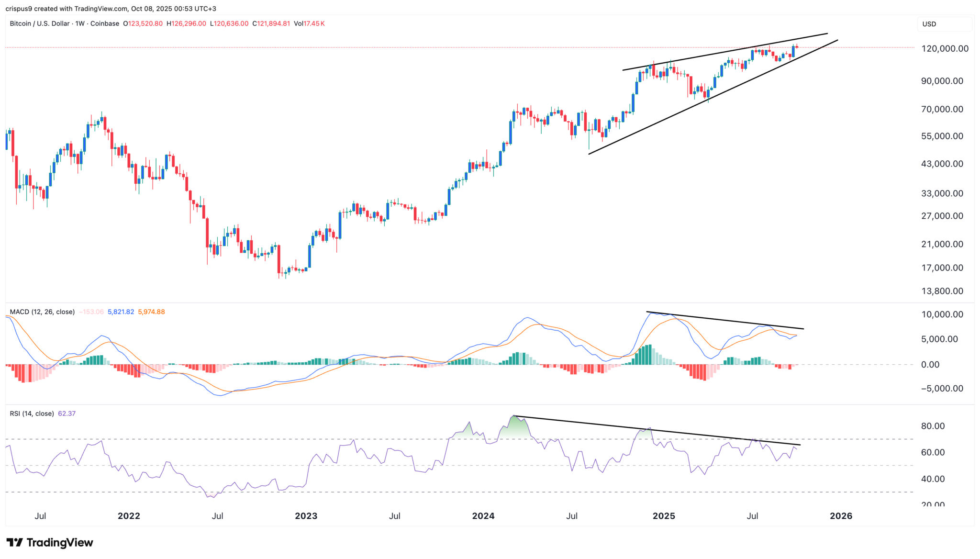The image size is (980, 559).
Task: Click the 2024 label on the time axis
Action: [483, 516]
